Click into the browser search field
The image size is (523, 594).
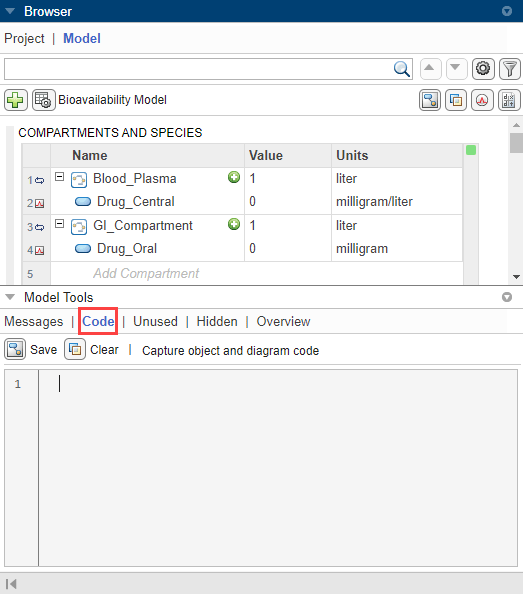[199, 69]
